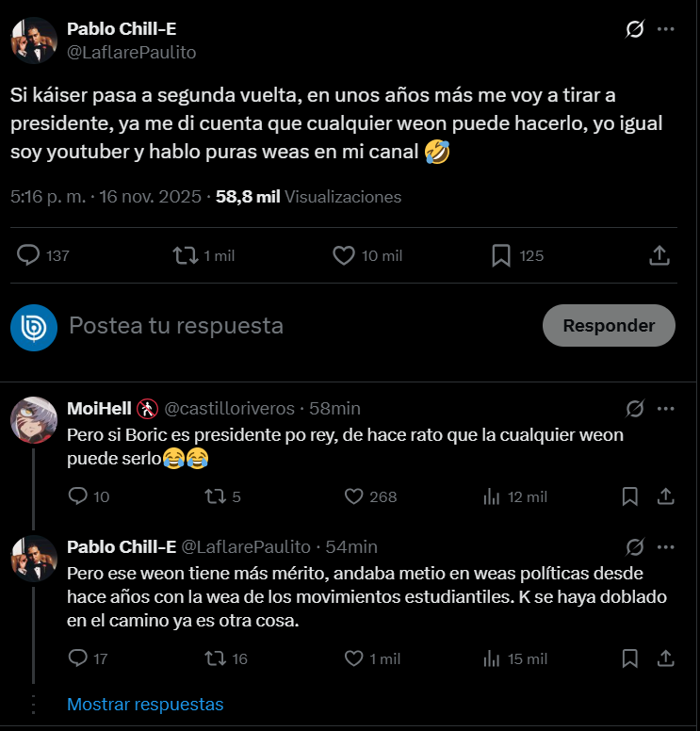The image size is (700, 731).
Task: Type in the Postea tu respuesta field
Action: click(283, 325)
